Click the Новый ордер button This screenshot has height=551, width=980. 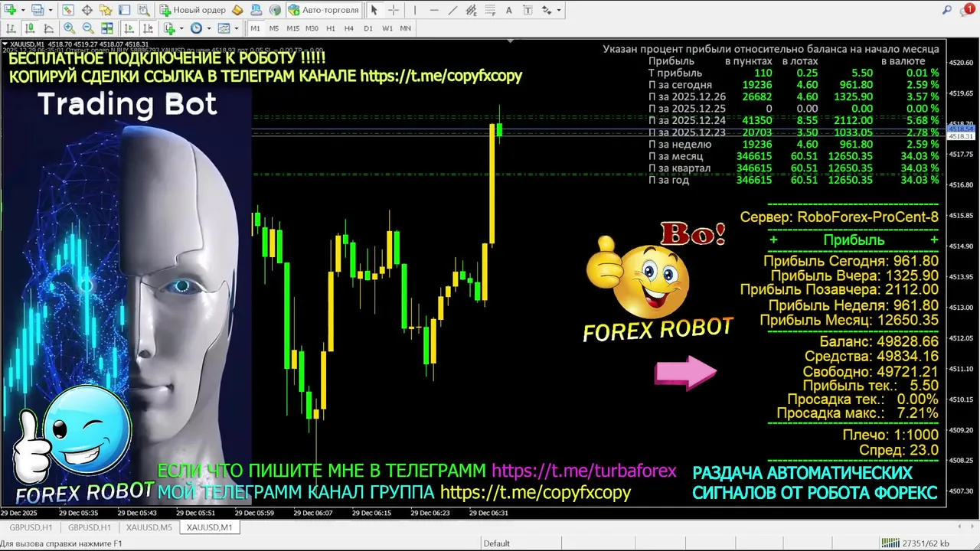pos(192,10)
